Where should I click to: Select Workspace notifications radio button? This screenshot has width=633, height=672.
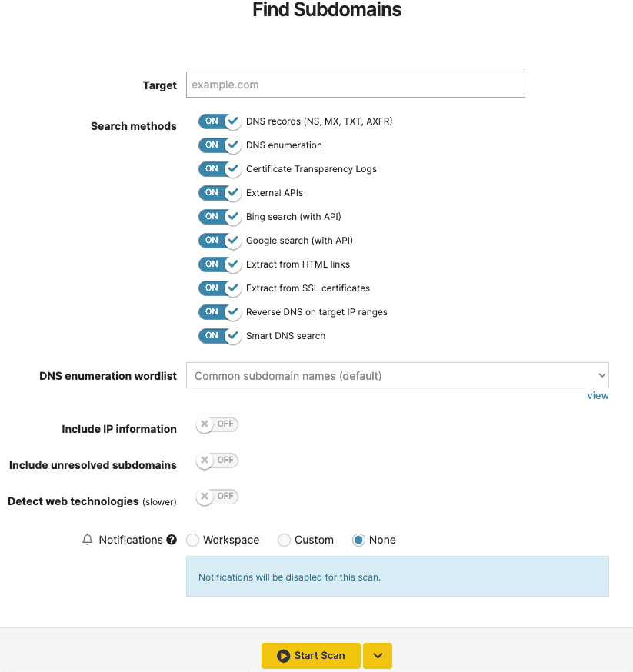[193, 541]
